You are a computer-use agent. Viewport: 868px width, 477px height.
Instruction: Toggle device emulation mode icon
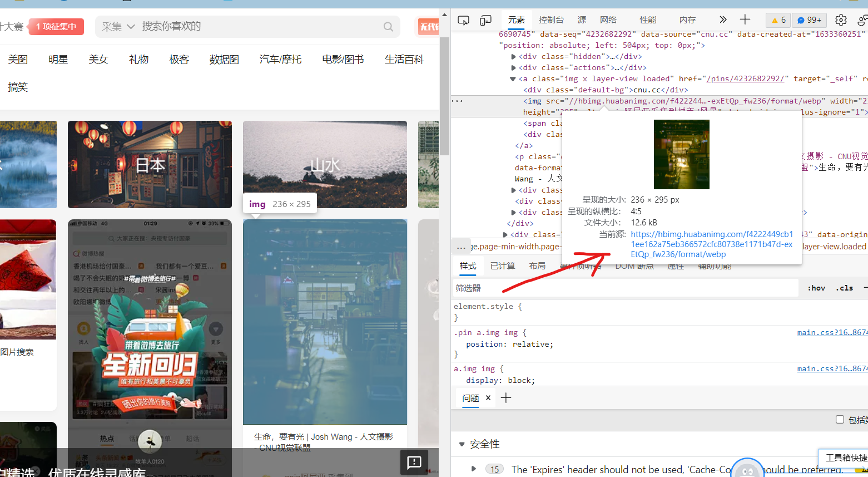tap(485, 20)
